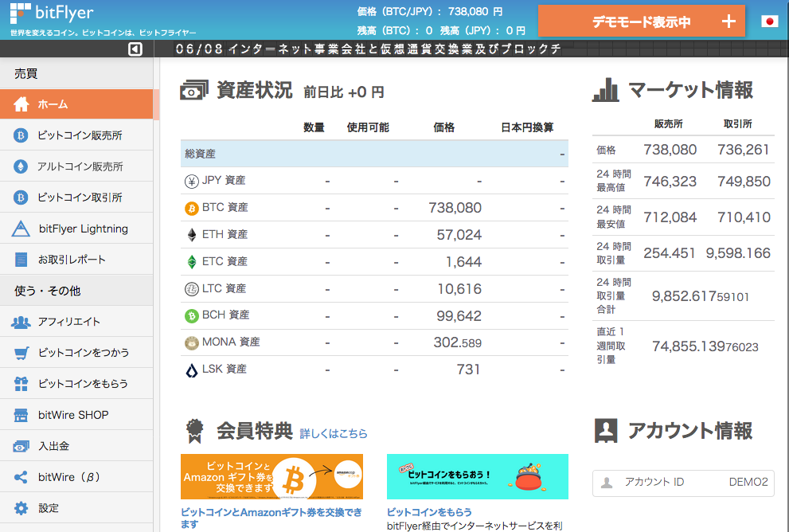The image size is (789, 532).
Task: Open お取引レポート page
Action: (76, 260)
